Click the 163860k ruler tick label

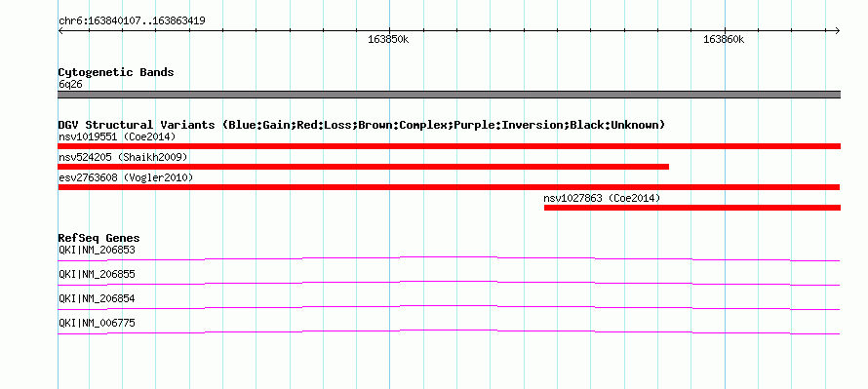pyautogui.click(x=724, y=39)
